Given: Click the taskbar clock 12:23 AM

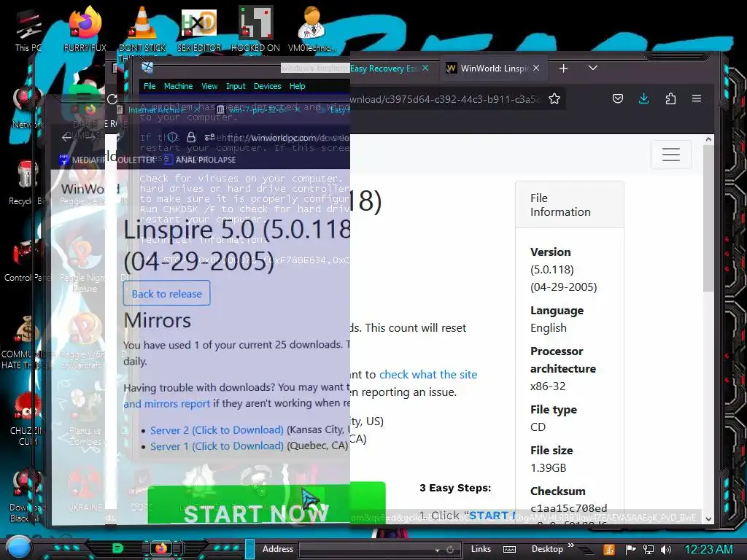Looking at the screenshot, I should point(708,549).
